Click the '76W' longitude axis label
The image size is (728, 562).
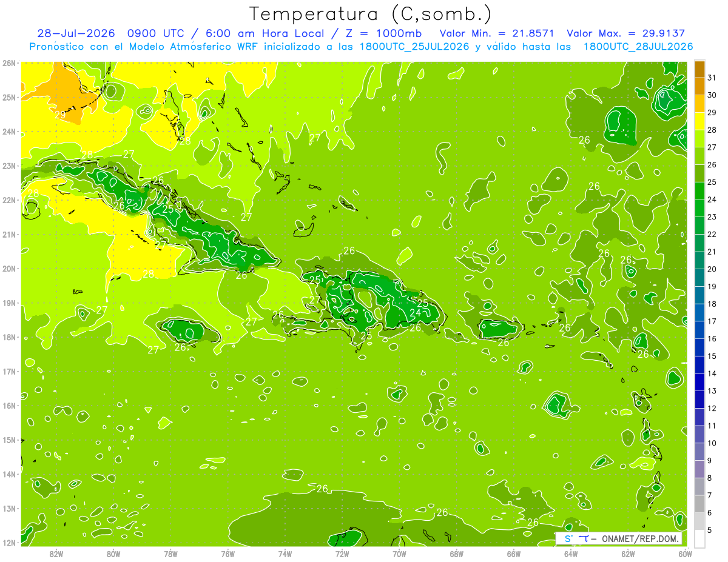(227, 554)
